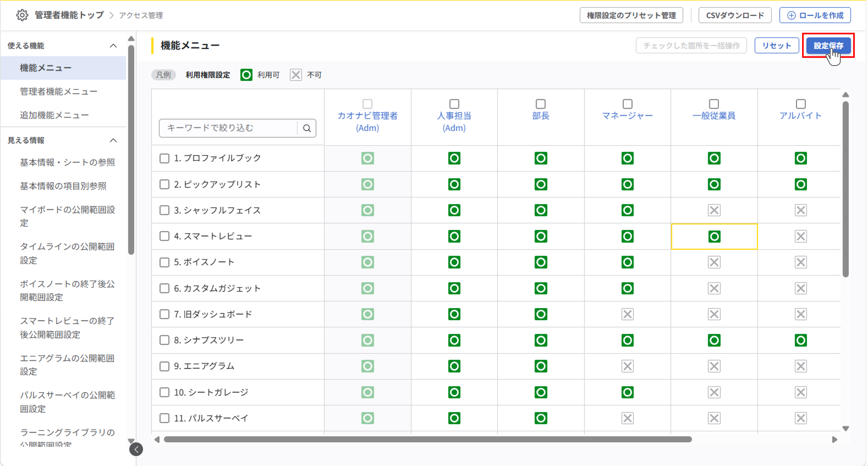Select the 人事担当(Adm) column checkbox
The width and height of the screenshot is (868, 466).
click(454, 103)
